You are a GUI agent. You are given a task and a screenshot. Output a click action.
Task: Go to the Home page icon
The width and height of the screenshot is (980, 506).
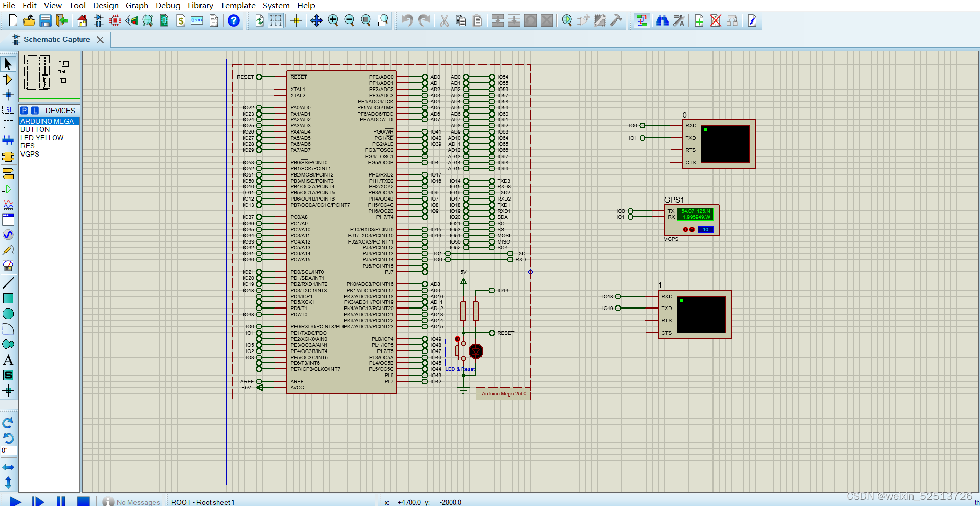click(x=82, y=20)
